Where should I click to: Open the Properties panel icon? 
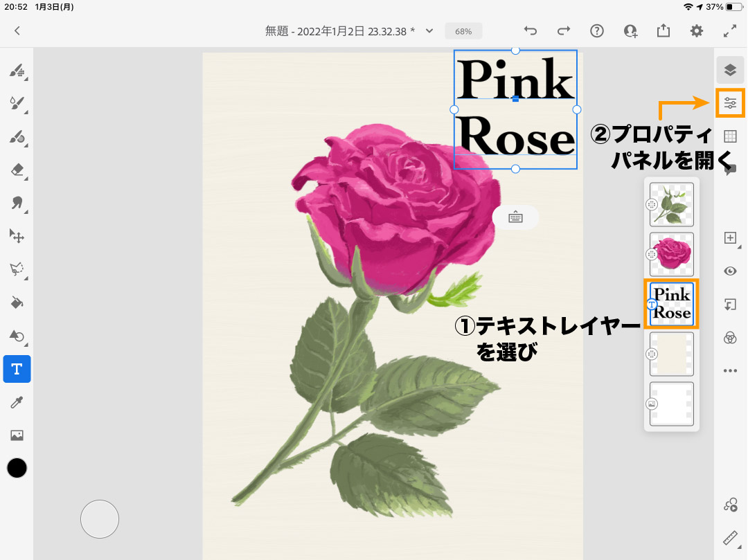click(730, 102)
